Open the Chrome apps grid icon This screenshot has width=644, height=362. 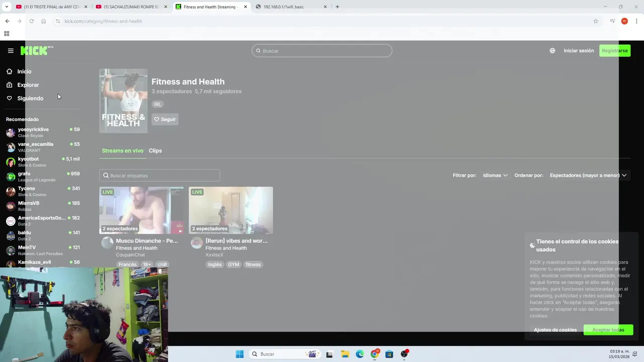7,34
